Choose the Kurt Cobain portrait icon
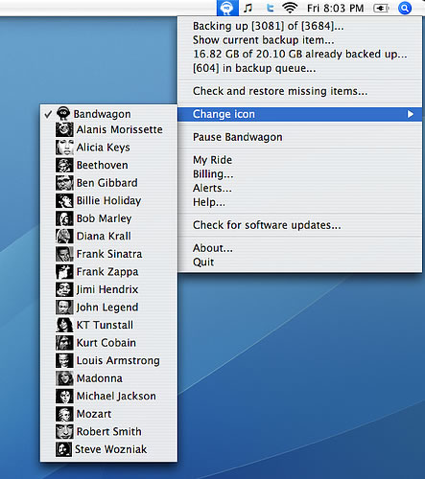The height and width of the screenshot is (479, 425). 64,343
